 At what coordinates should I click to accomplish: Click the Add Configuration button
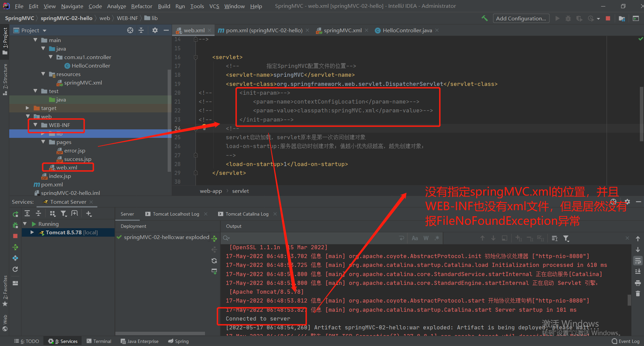(x=521, y=18)
